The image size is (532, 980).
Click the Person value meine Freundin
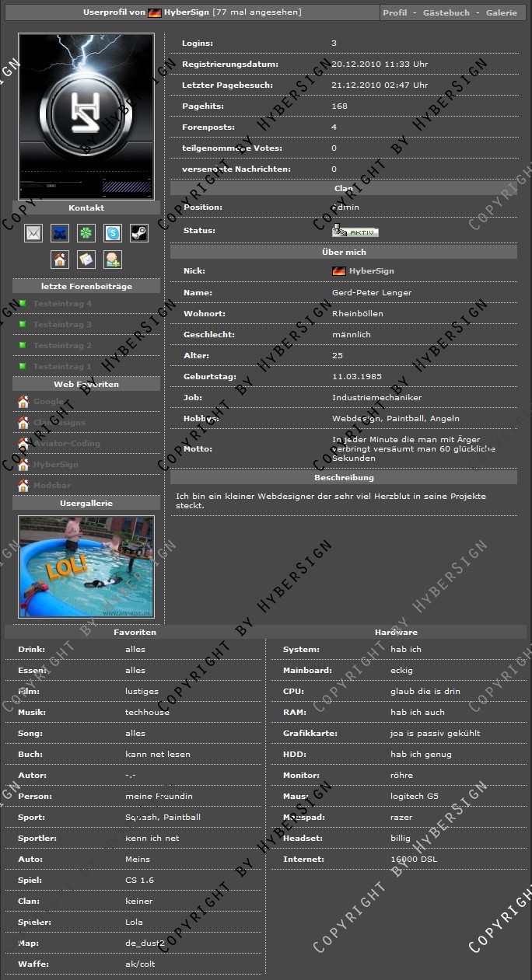tap(159, 796)
